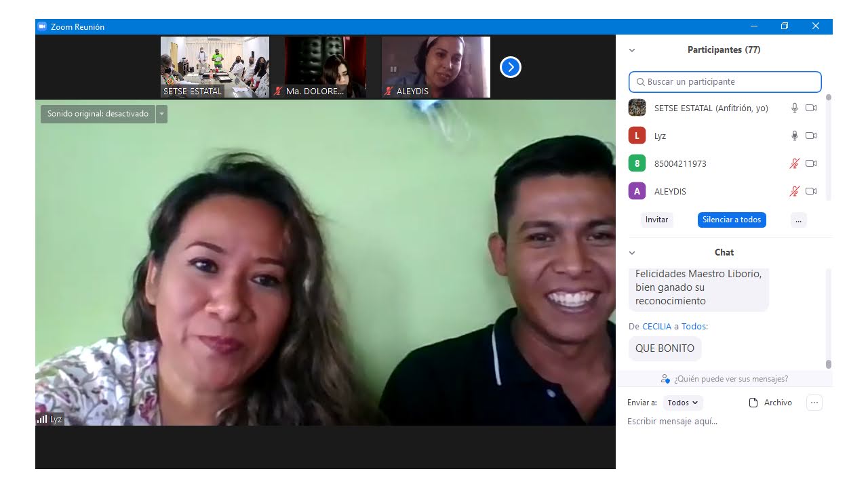This screenshot has height=488, width=868.
Task: Select the SETSE ESTATAL video thumbnail
Action: [x=215, y=67]
